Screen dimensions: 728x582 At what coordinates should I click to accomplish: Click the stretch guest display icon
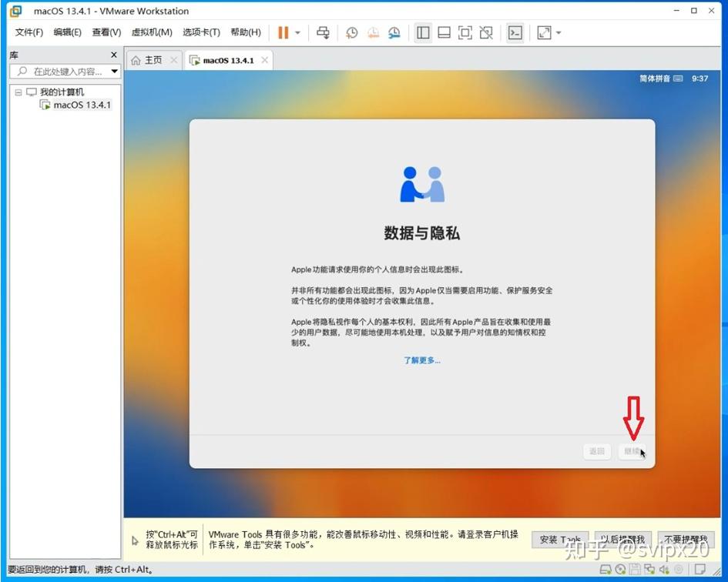click(544, 32)
